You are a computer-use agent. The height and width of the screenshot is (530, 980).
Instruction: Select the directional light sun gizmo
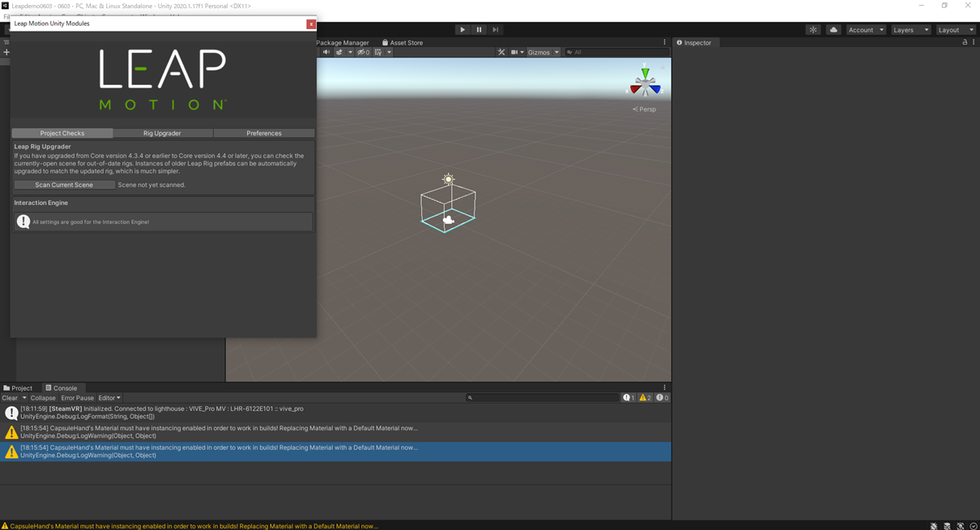pyautogui.click(x=448, y=179)
